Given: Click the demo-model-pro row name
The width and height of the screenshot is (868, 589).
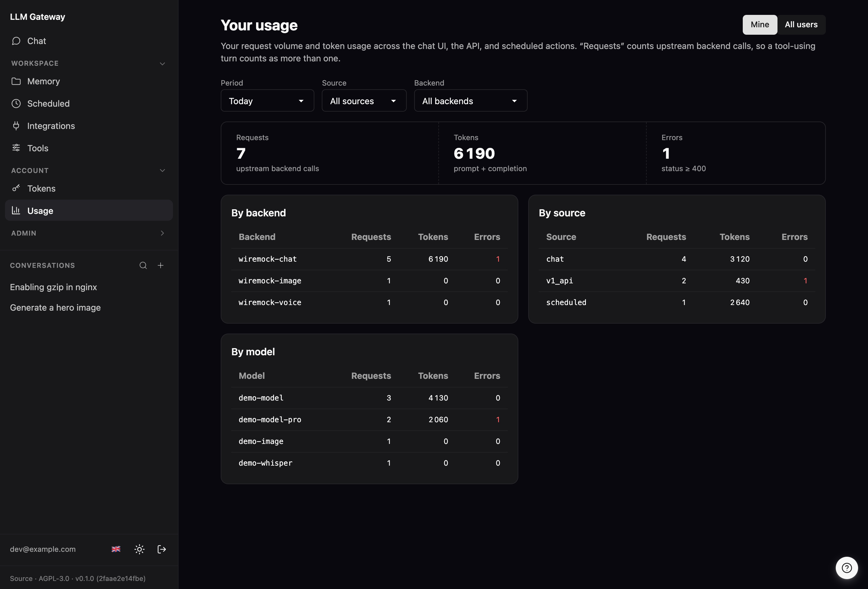Looking at the screenshot, I should pyautogui.click(x=270, y=419).
